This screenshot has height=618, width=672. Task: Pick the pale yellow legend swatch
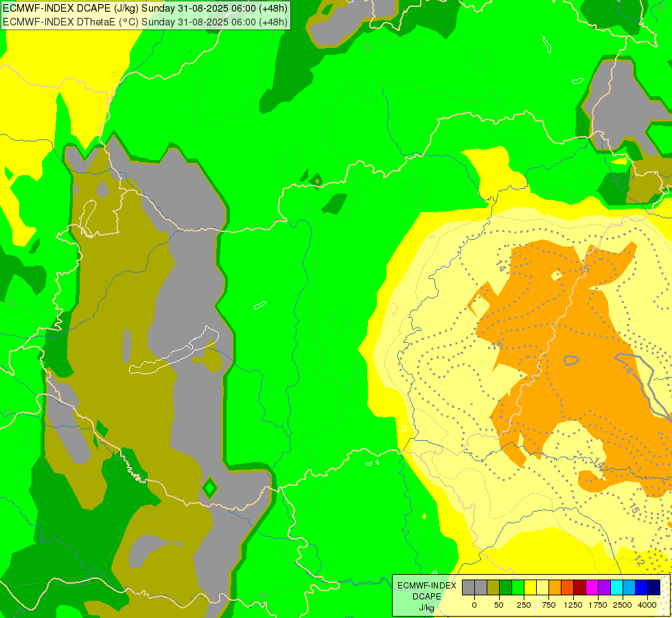point(542,587)
